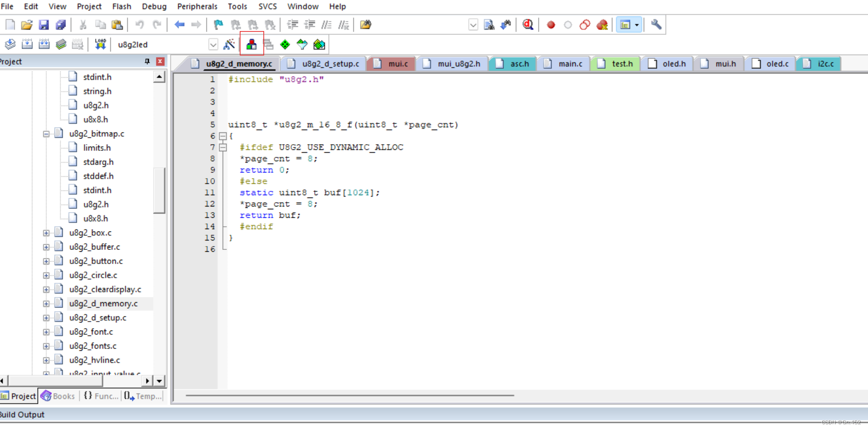This screenshot has height=429, width=868.
Task: Expand the u8g2_d_setup.c tree node
Action: 46,318
